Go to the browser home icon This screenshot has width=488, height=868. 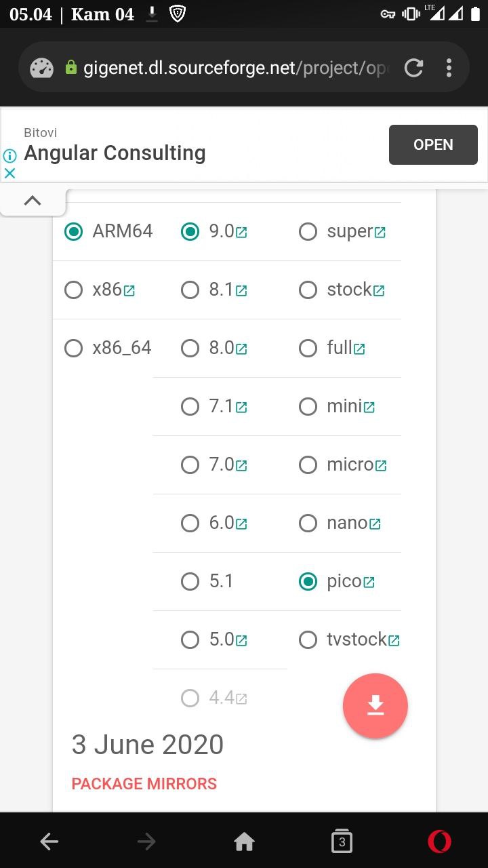[244, 842]
